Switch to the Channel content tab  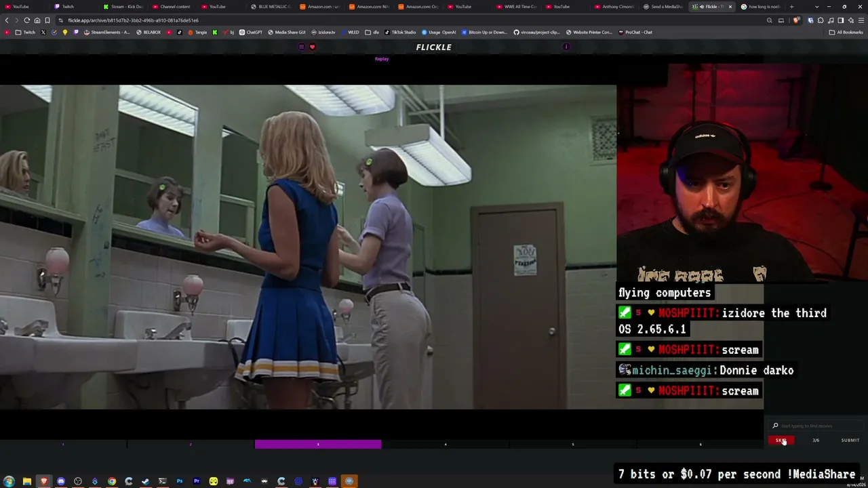[172, 7]
